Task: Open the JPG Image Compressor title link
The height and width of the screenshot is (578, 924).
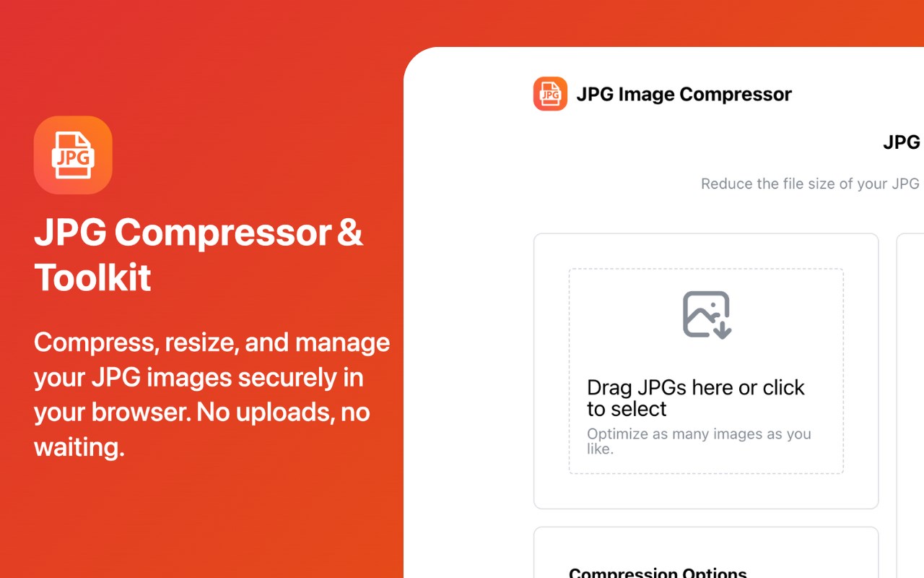Action: coord(684,94)
